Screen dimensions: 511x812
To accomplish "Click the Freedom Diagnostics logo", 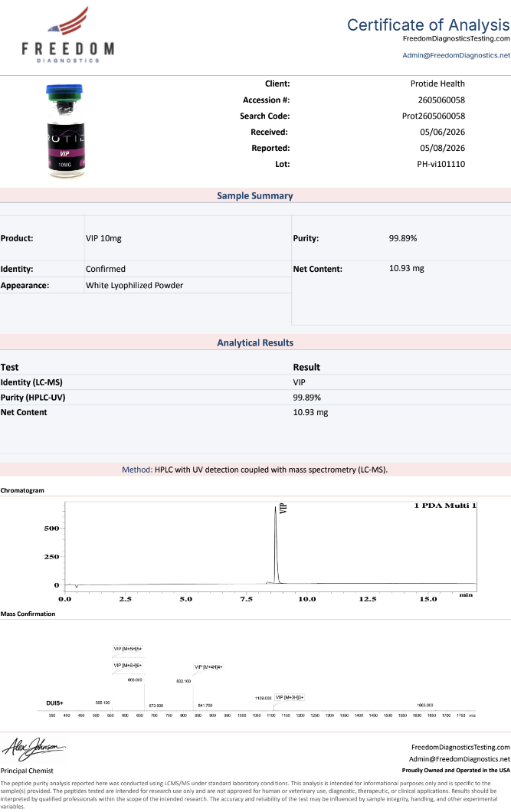I will (x=68, y=35).
